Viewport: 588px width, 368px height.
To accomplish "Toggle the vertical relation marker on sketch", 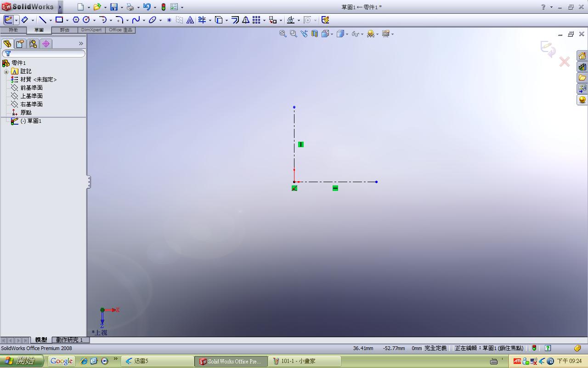I will [x=300, y=144].
